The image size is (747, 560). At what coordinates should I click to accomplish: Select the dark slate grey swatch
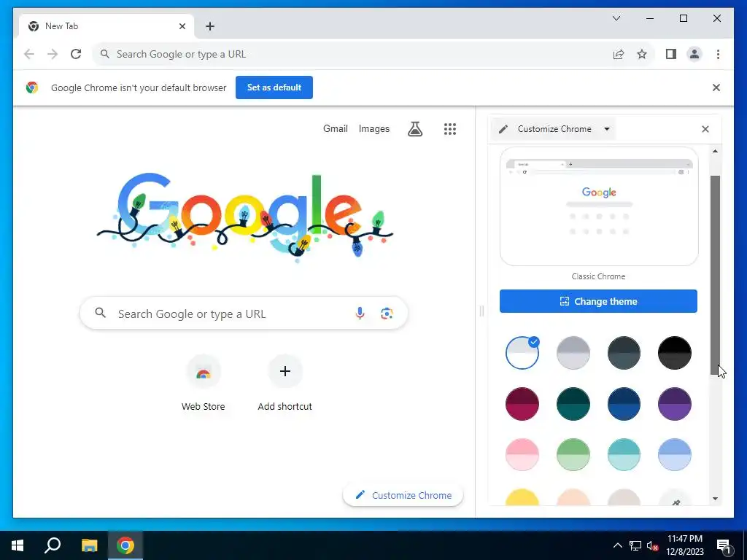(624, 353)
